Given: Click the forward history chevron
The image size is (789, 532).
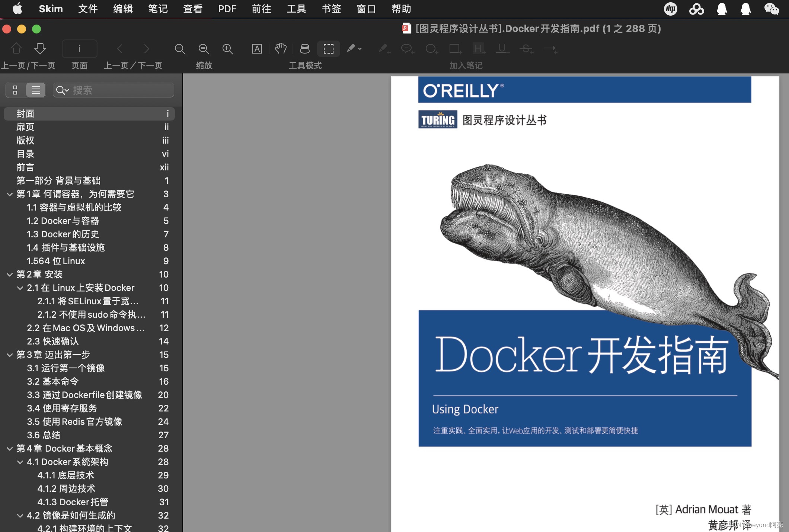Looking at the screenshot, I should 147,49.
